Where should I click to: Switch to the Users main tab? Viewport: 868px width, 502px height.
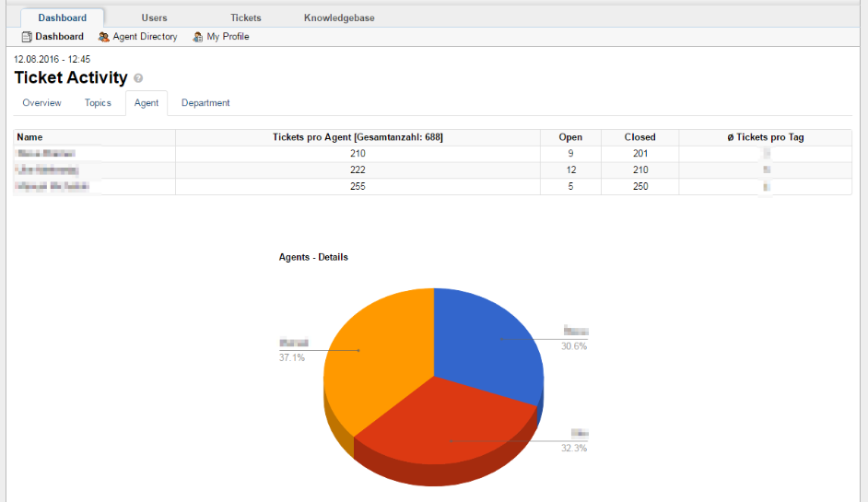pos(154,18)
